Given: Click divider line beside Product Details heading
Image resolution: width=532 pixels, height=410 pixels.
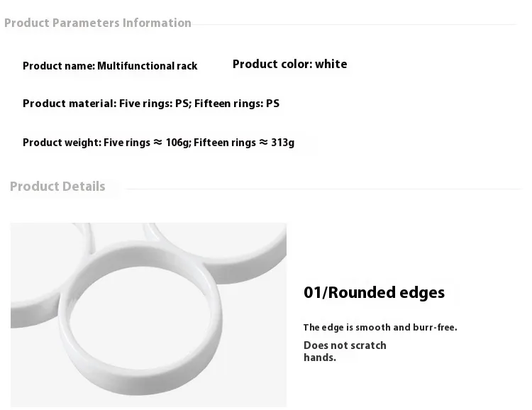Looking at the screenshot, I should [319, 189].
